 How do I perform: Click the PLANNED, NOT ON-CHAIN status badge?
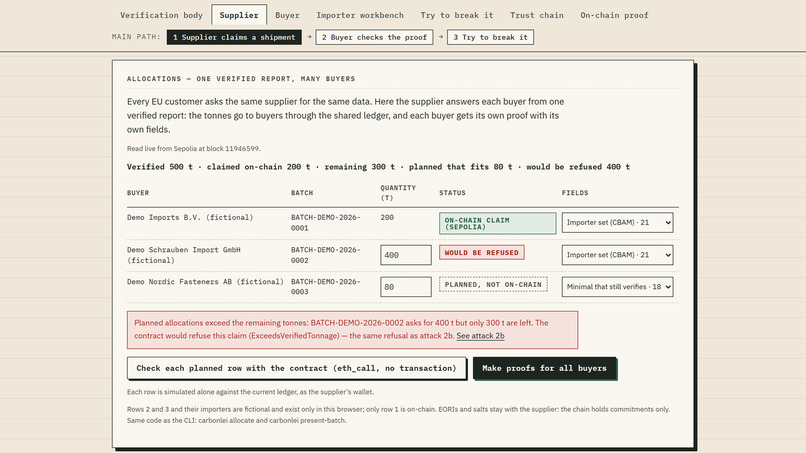493,284
